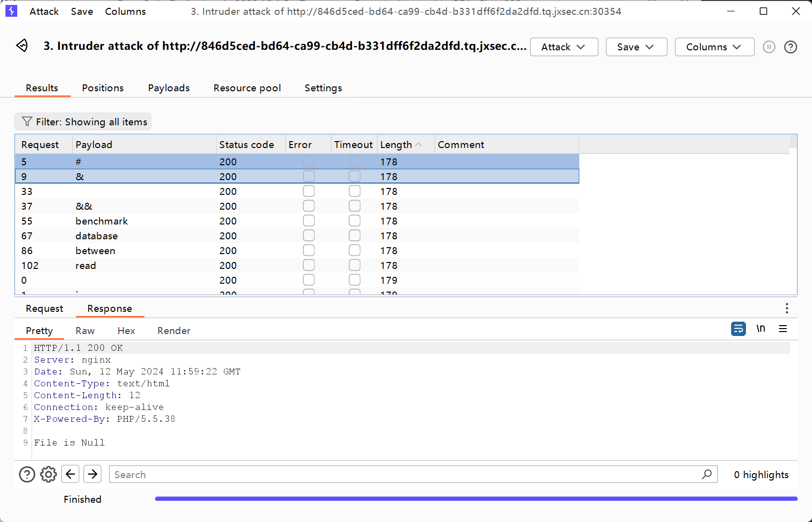Image resolution: width=812 pixels, height=522 pixels.
Task: Toggle Timeout checkbox for request 33
Action: tap(354, 191)
